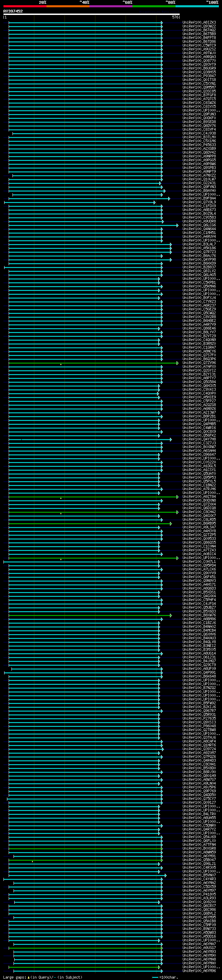Select hit UniRef100_B3TLM0
The image size is (222, 980).
(x=199, y=137)
